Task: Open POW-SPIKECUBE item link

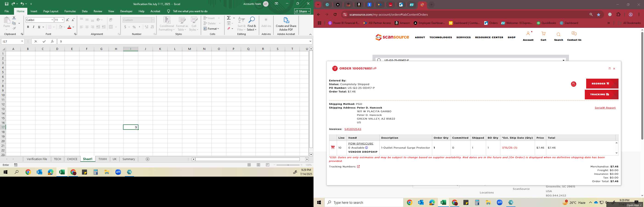Action: (361, 144)
